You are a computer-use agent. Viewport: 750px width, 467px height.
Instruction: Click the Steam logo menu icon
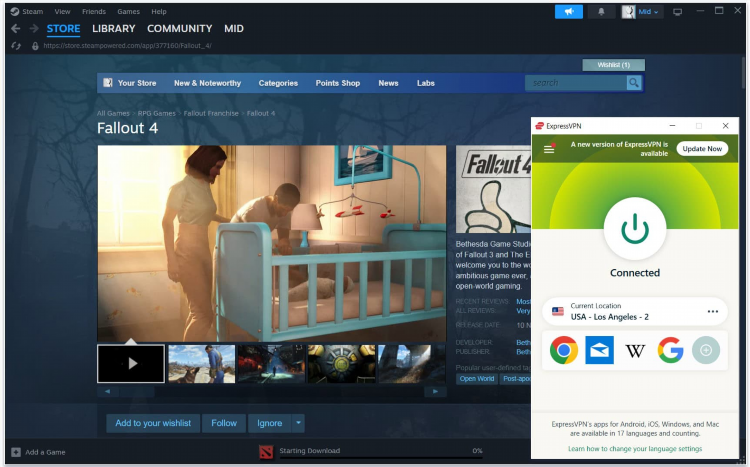pyautogui.click(x=15, y=11)
